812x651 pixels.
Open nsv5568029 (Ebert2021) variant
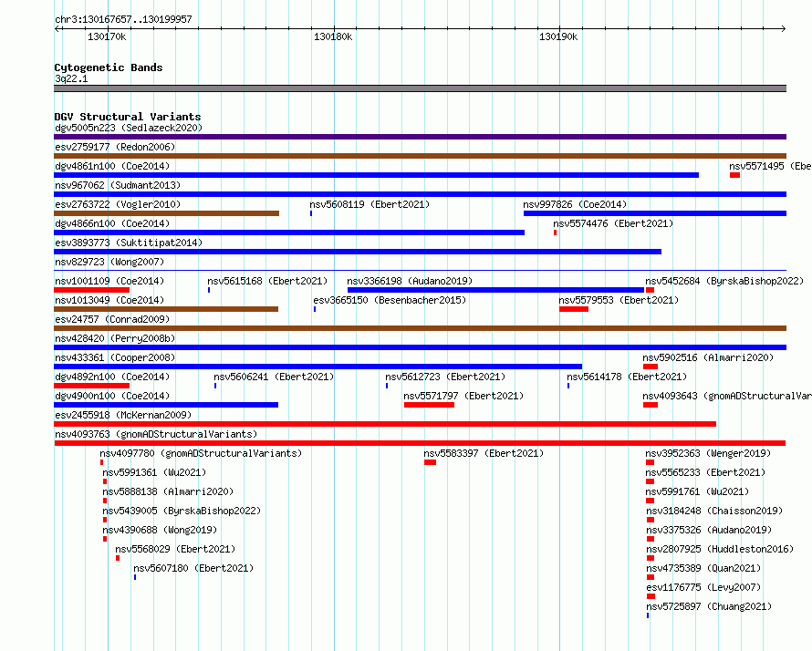(175, 549)
